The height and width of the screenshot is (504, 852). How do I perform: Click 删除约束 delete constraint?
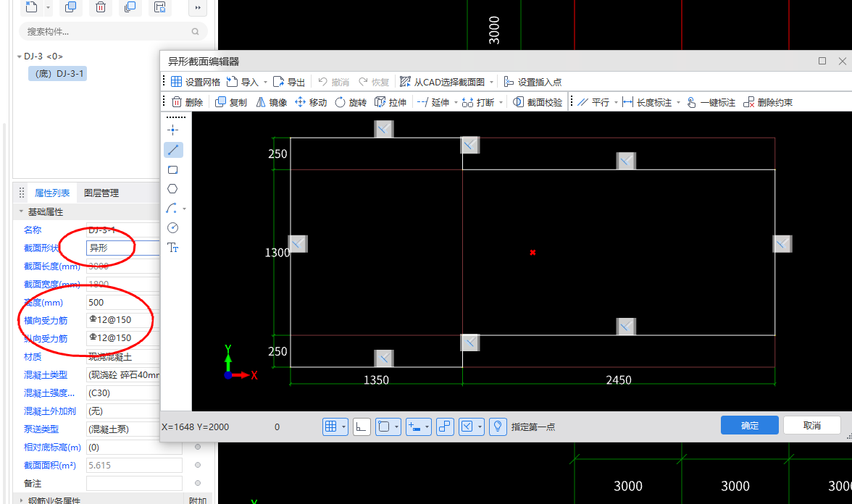pyautogui.click(x=768, y=102)
